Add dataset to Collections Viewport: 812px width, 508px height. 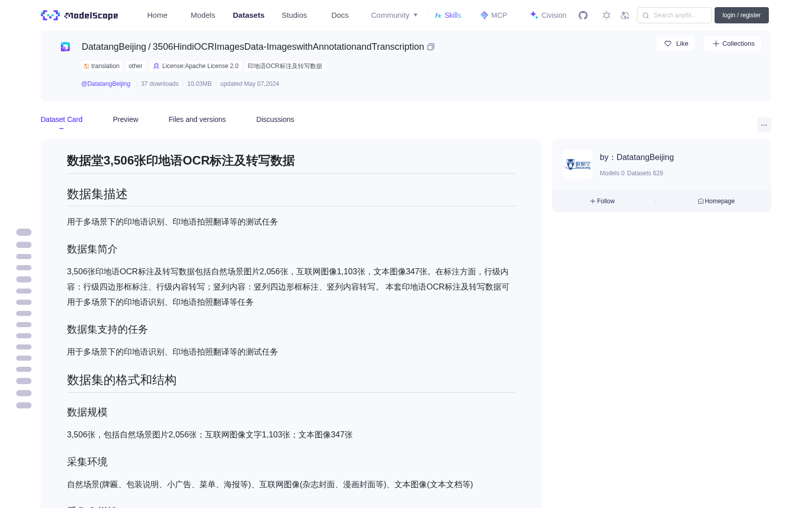point(733,44)
